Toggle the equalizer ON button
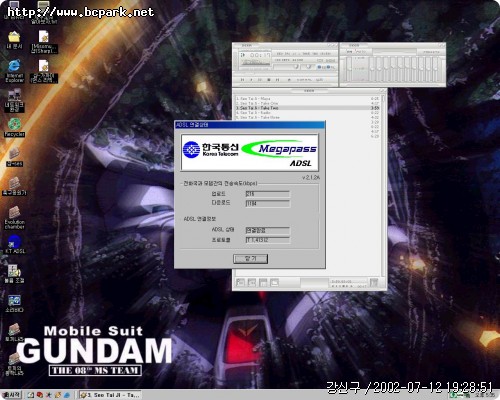This screenshot has width=500, height=400. (349, 52)
